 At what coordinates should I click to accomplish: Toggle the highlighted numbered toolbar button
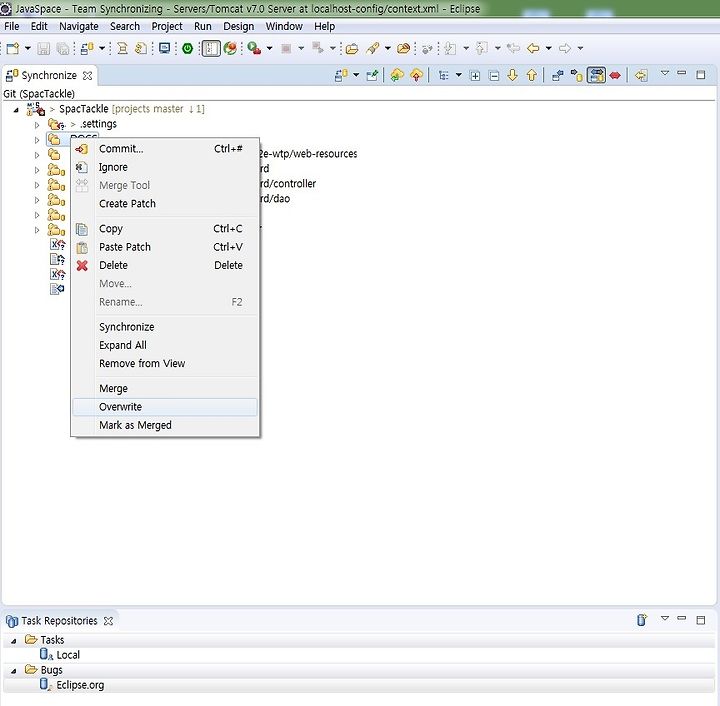tap(211, 48)
